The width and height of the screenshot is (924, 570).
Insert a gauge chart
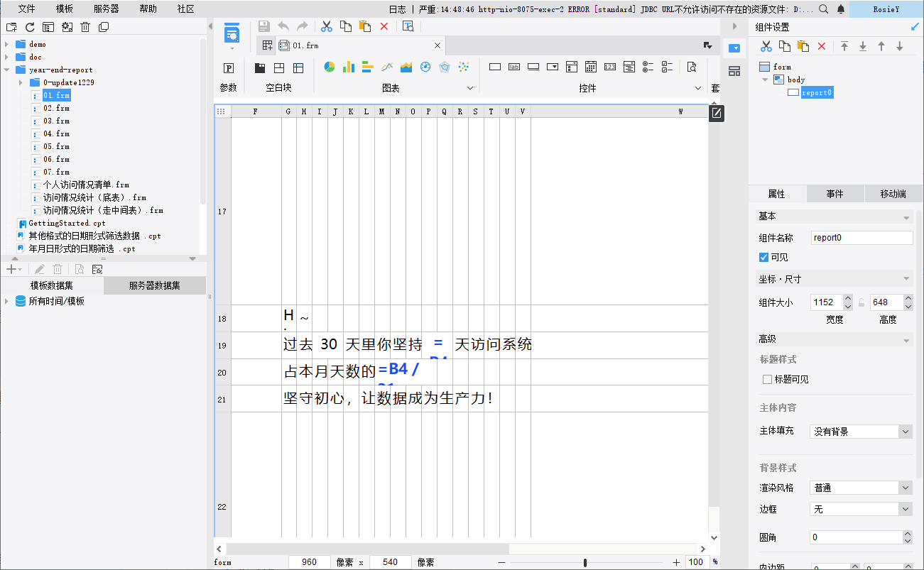pyautogui.click(x=425, y=67)
